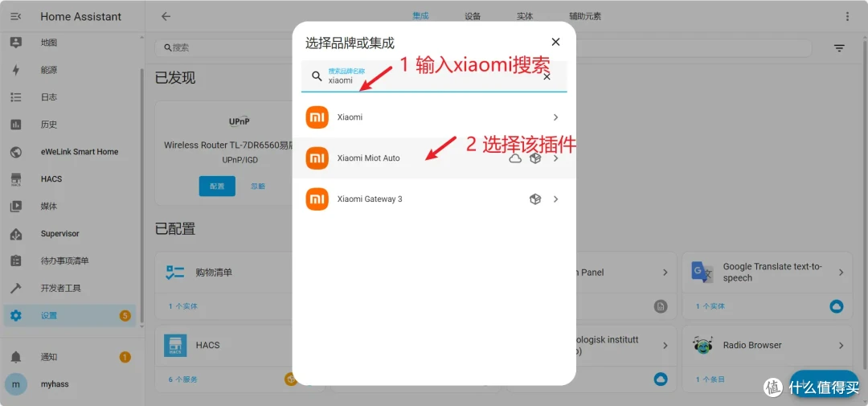Clear the xiaomi search text
This screenshot has width=868, height=406.
pyautogui.click(x=547, y=76)
